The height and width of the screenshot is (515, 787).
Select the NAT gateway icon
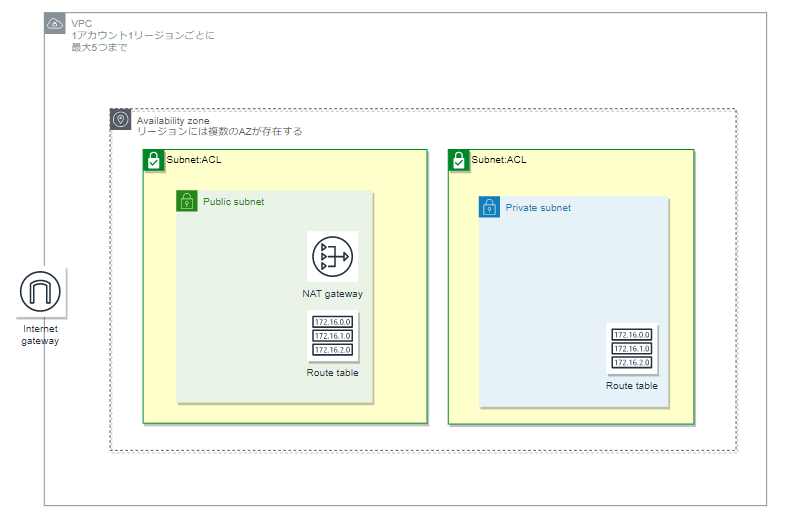point(332,256)
